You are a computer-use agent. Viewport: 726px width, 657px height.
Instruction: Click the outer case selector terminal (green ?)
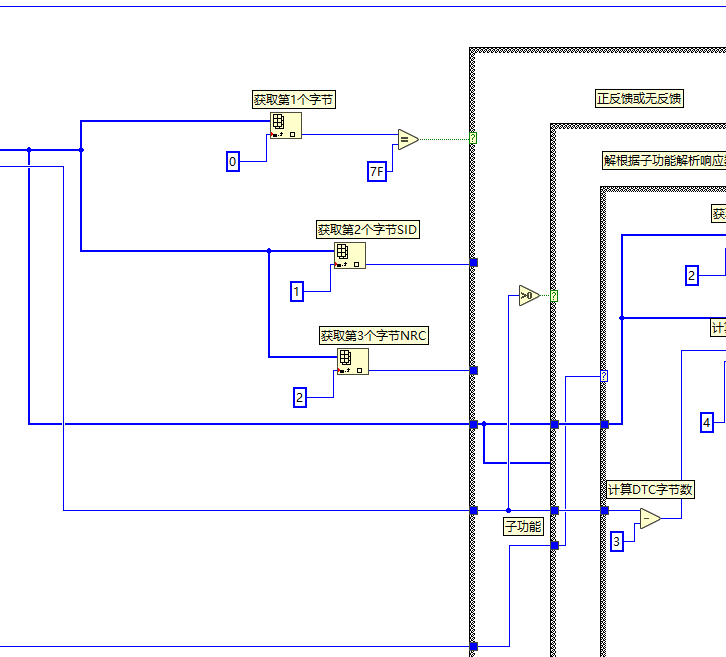473,138
